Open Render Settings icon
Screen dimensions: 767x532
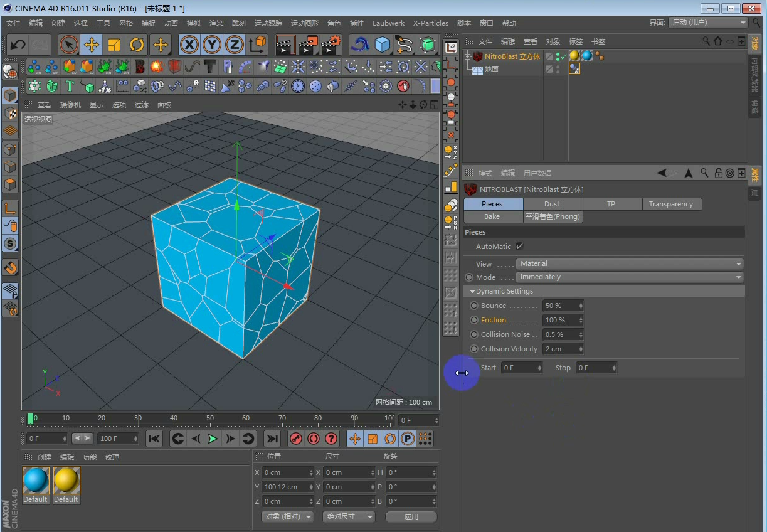pos(331,45)
